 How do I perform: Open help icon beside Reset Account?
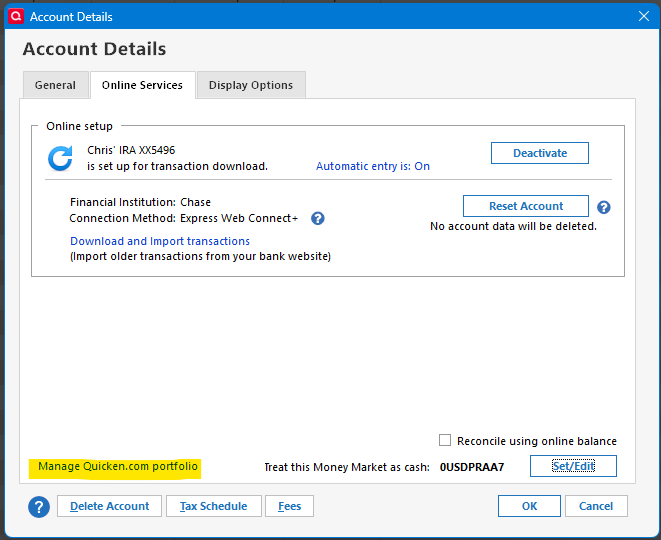pos(603,207)
